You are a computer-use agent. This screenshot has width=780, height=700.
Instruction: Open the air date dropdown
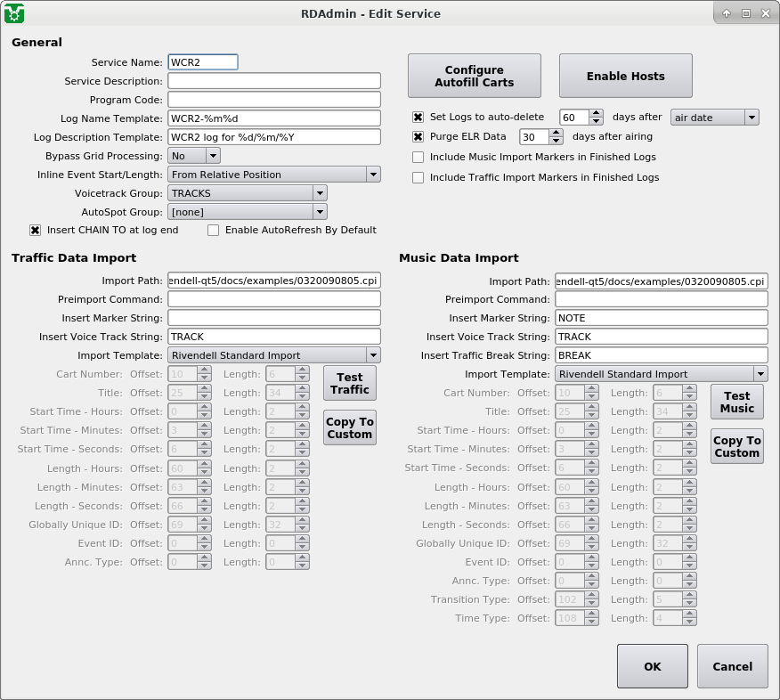tap(751, 117)
